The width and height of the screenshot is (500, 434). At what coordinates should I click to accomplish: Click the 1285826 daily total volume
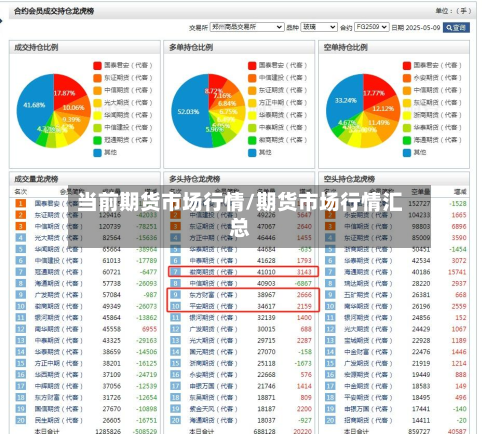pos(108,431)
